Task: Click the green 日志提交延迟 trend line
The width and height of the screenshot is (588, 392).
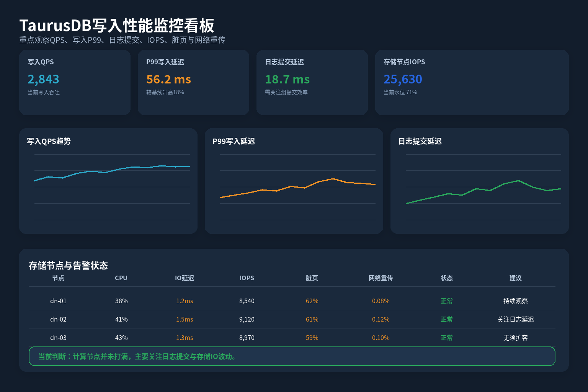Action: (483, 192)
